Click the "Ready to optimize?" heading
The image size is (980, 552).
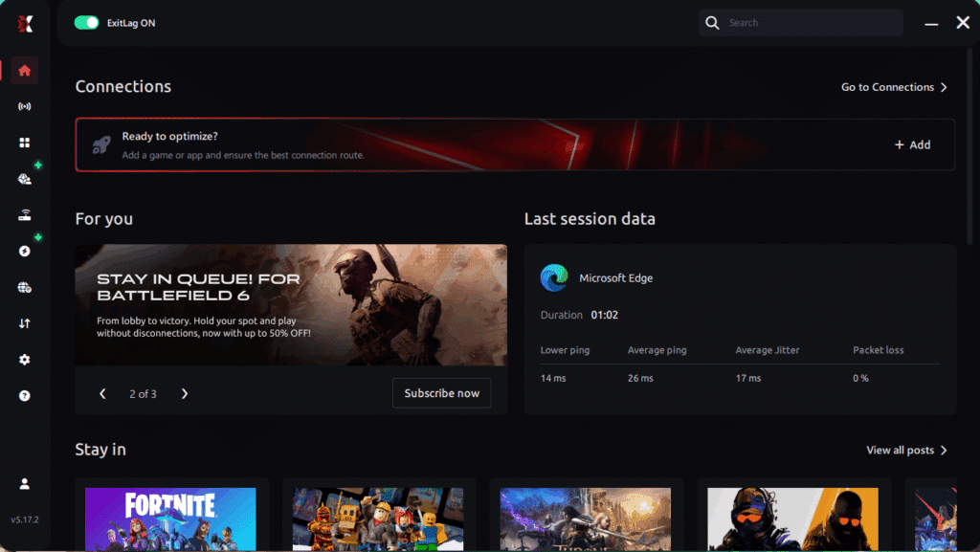170,136
